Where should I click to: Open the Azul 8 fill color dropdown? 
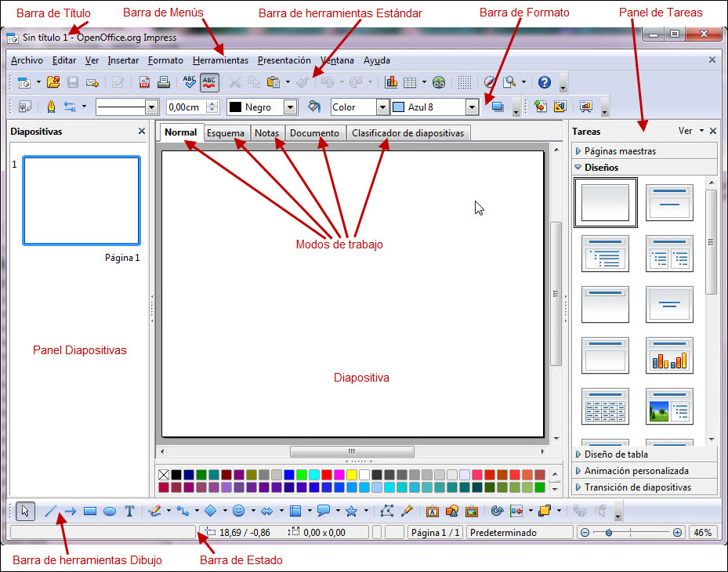(x=473, y=107)
